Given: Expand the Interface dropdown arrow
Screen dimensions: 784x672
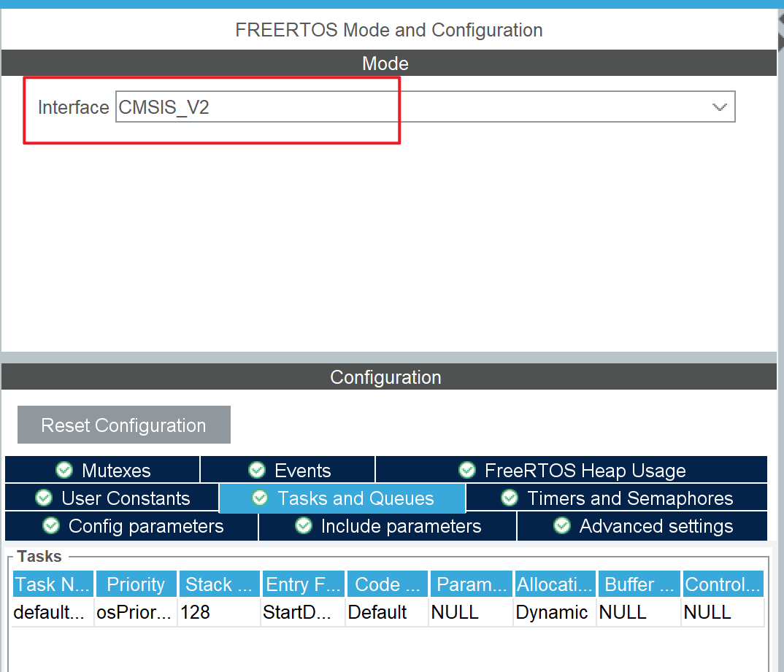Looking at the screenshot, I should (720, 107).
